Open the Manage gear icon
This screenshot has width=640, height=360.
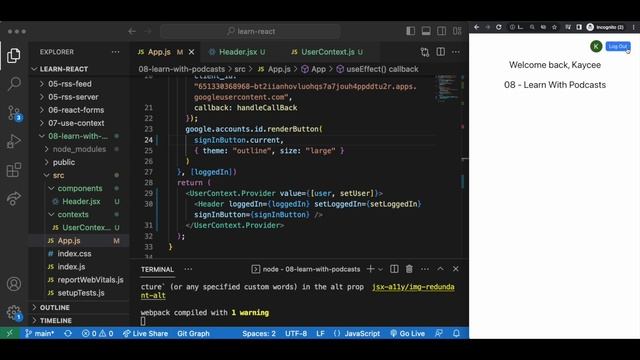(14, 313)
